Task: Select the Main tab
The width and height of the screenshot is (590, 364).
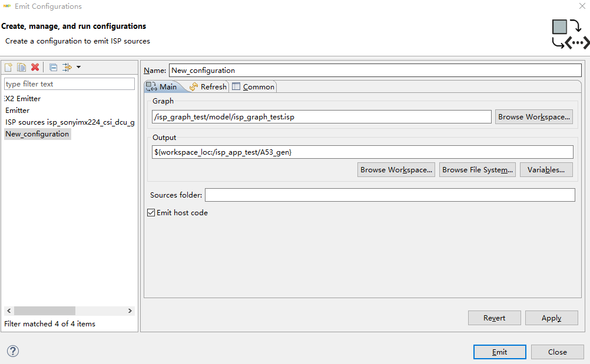Action: tap(163, 86)
